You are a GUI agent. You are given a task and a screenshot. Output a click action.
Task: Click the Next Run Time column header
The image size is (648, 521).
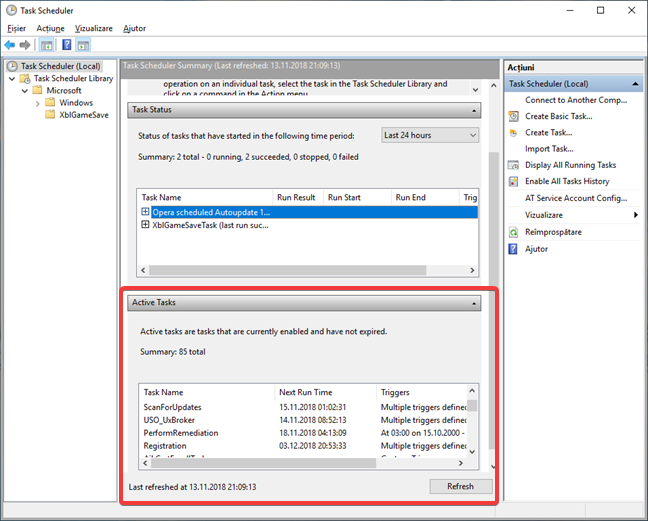click(x=325, y=393)
